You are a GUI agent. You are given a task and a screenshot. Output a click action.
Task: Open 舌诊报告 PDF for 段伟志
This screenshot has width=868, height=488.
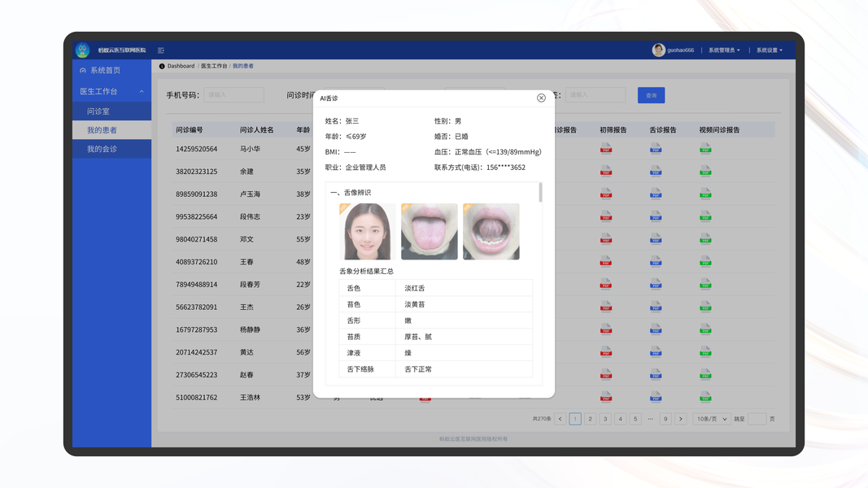click(656, 216)
